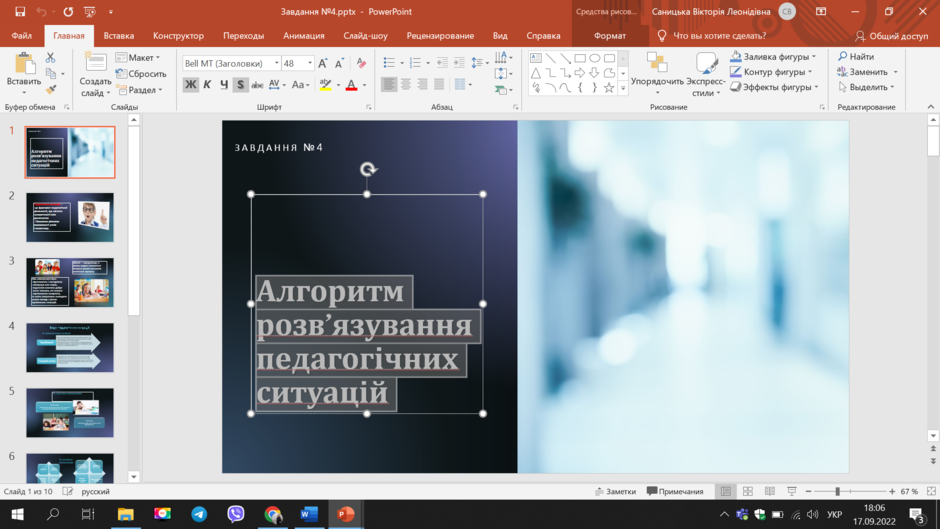The width and height of the screenshot is (940, 529).
Task: Click the Format Painter brush icon
Action: 51,89
